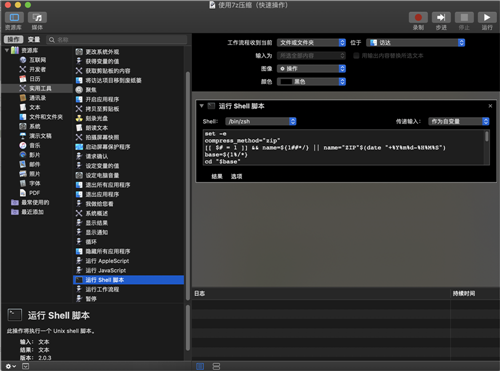Select the 显示通知 action
Viewport: 500px width, 371px height.
(92, 232)
